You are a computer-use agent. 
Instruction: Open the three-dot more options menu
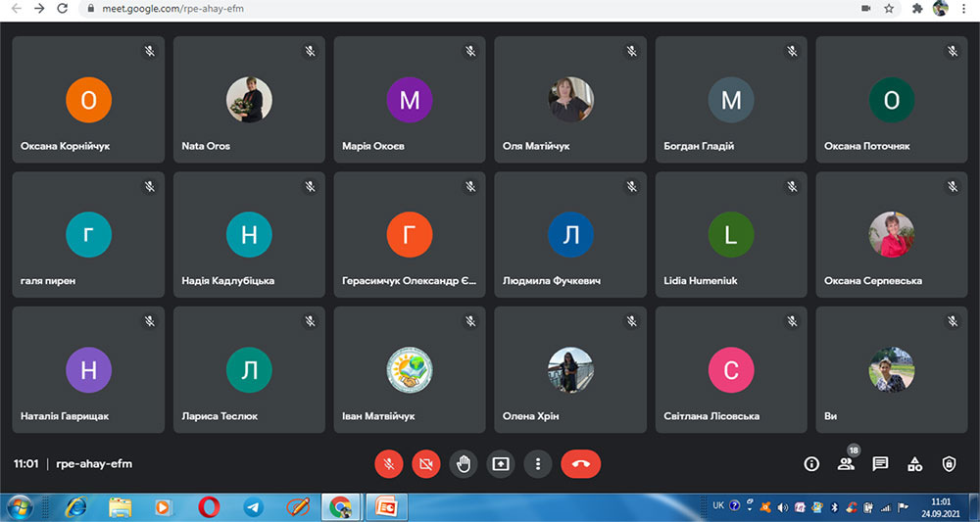click(537, 464)
